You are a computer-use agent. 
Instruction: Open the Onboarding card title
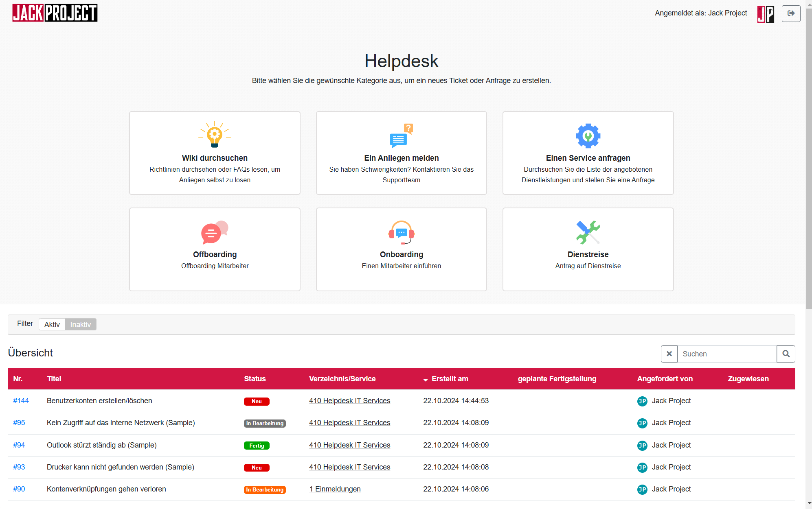(x=402, y=254)
